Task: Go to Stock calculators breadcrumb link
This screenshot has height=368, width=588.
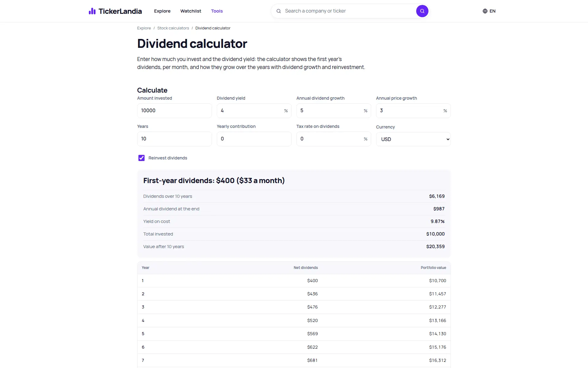Action: click(173, 28)
